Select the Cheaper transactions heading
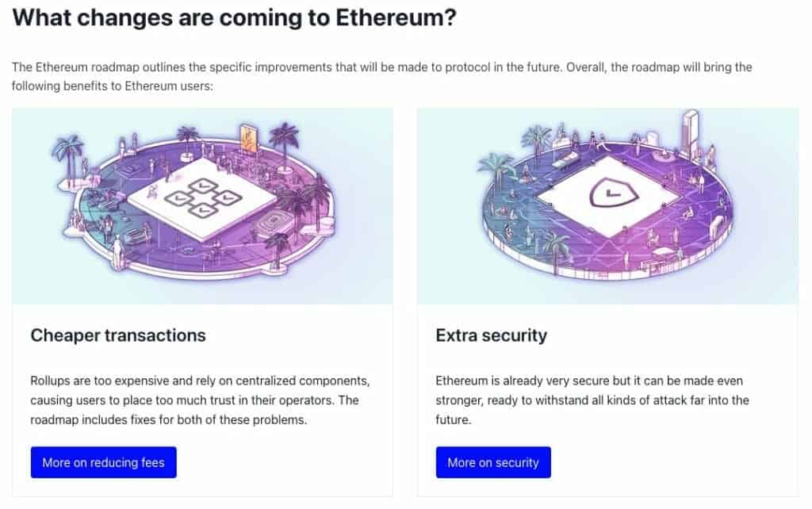This screenshot has height=509, width=812. 118,335
